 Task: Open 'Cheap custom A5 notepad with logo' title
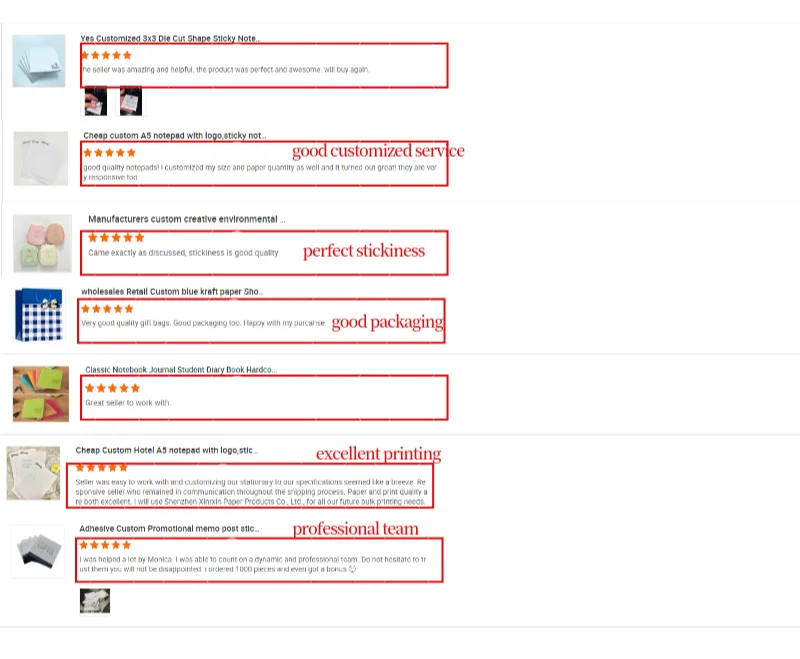(x=174, y=136)
